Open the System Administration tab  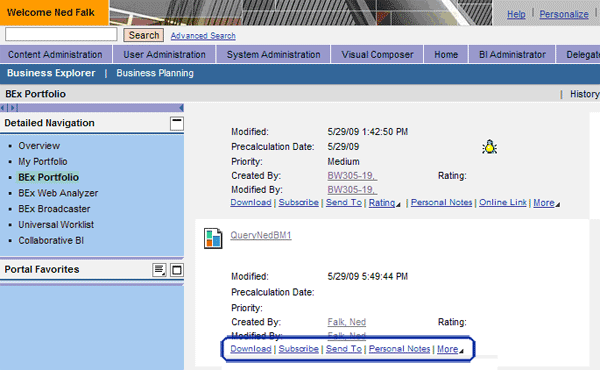[x=273, y=54]
